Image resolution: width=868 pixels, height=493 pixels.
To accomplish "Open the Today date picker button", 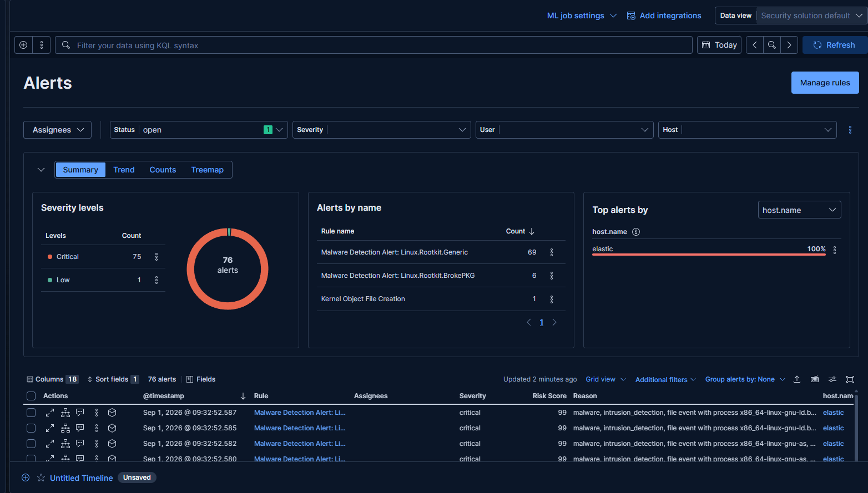I will point(719,45).
